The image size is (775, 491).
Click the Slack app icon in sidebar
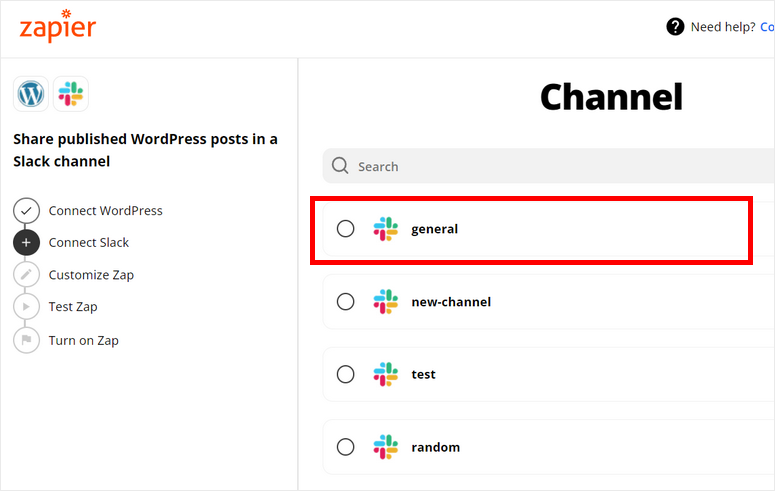[71, 94]
